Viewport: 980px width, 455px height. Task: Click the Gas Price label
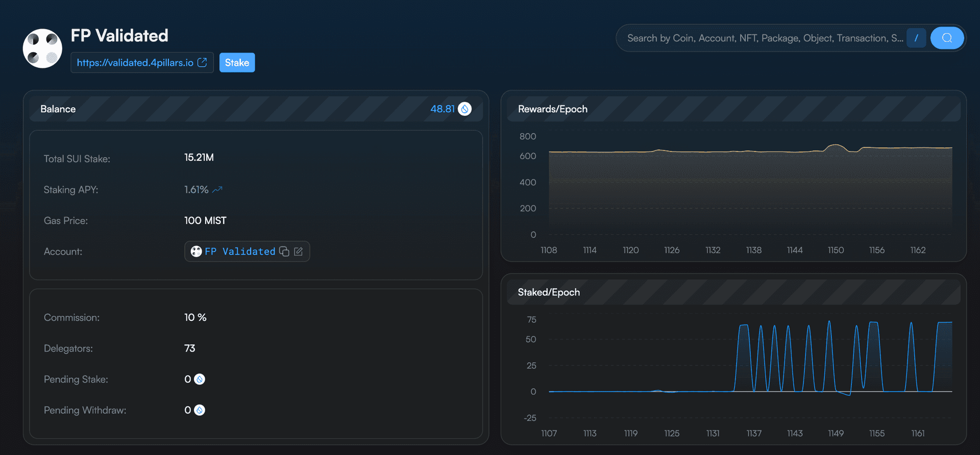[x=66, y=221]
